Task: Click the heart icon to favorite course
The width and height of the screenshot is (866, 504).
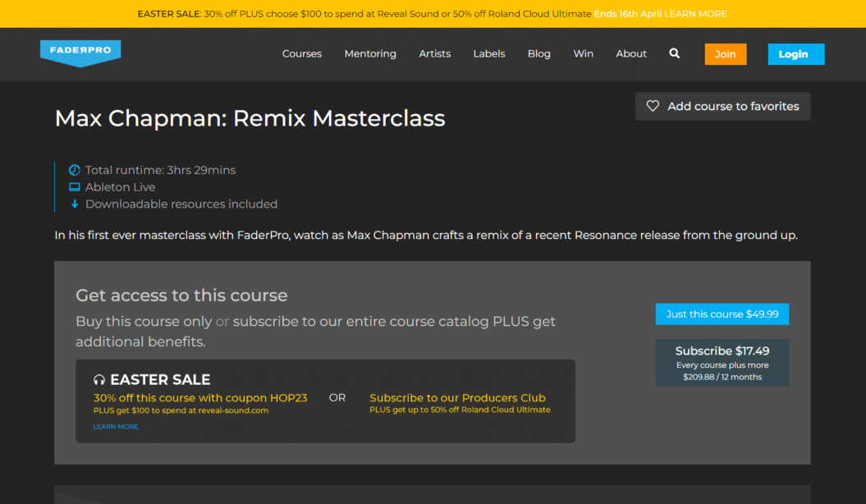Action: coord(653,106)
